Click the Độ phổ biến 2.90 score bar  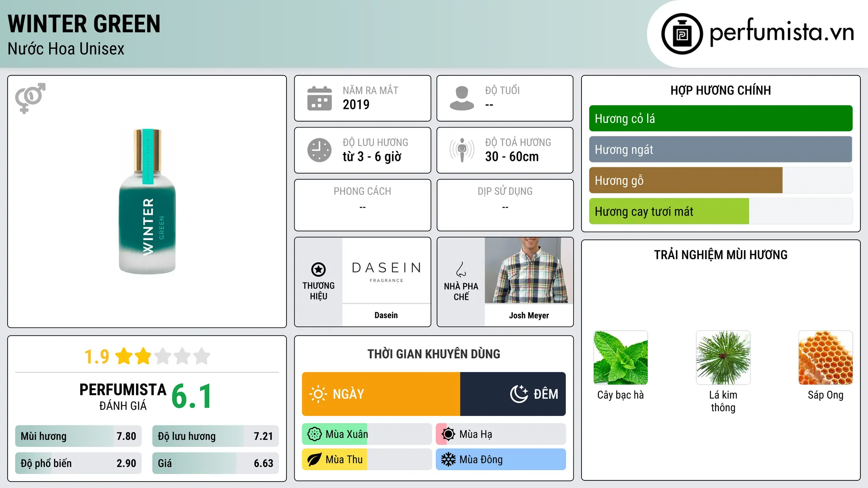[78, 463]
